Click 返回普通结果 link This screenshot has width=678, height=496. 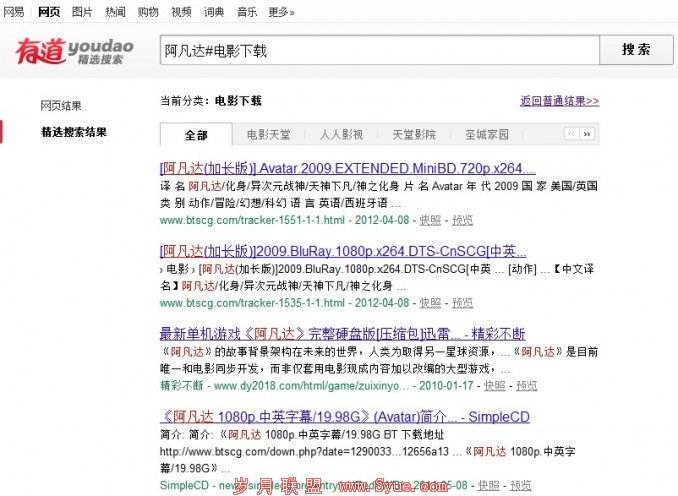pos(560,101)
